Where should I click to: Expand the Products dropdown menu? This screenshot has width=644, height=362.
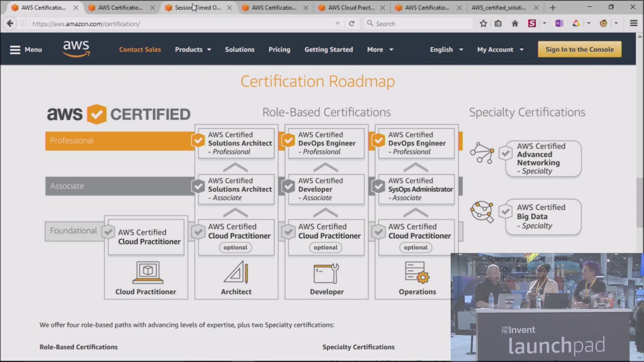193,49
